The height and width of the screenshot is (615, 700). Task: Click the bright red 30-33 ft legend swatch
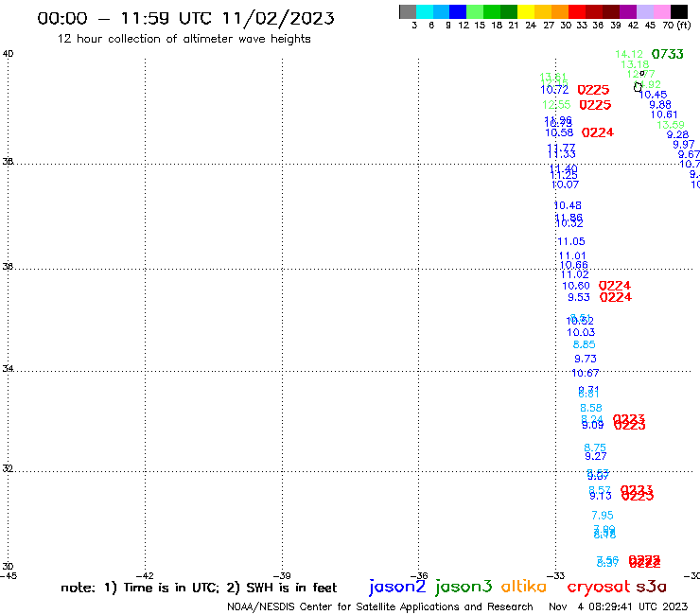click(577, 11)
